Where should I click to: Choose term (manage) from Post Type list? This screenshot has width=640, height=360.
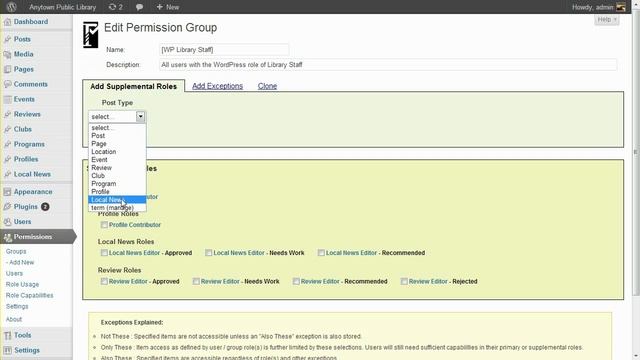pyautogui.click(x=117, y=208)
